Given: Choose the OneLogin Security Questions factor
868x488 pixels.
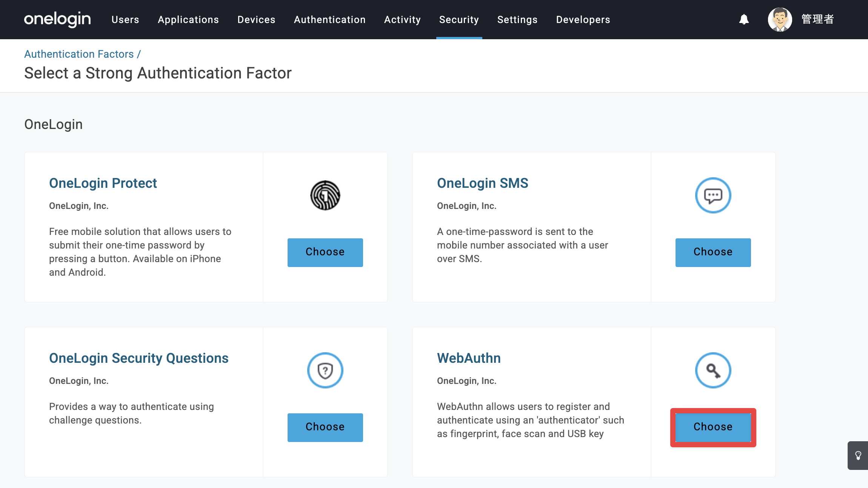Looking at the screenshot, I should (x=325, y=427).
